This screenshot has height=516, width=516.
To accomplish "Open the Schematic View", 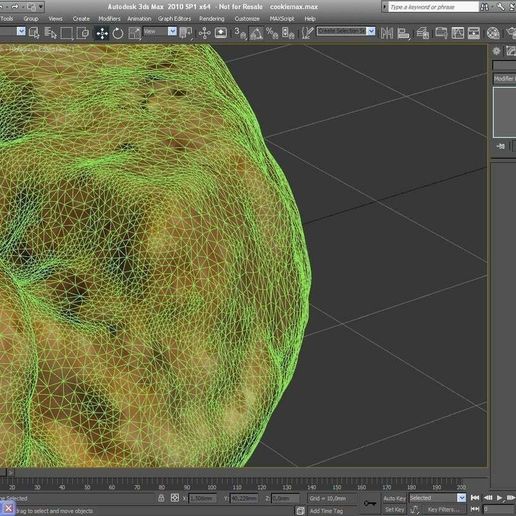I will click(474, 33).
